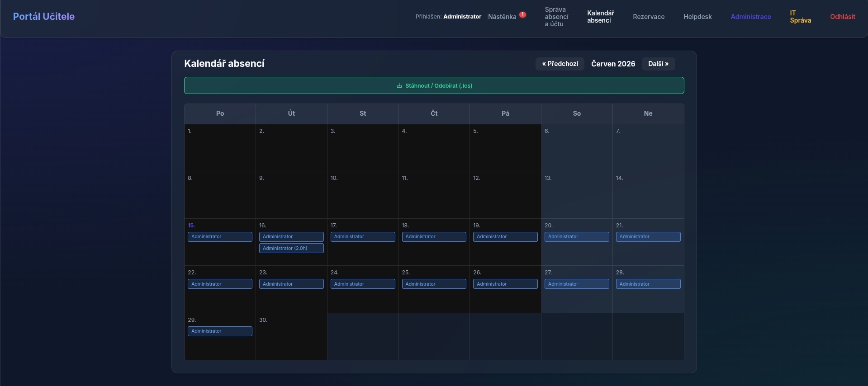The image size is (868, 386).
Task: Open the Administrator entry on day 19
Action: tap(505, 237)
